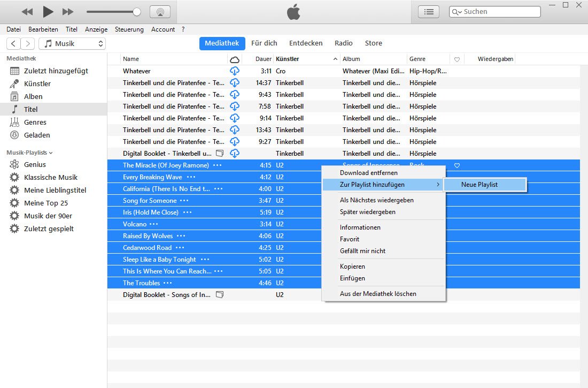Sort by the Album column header
This screenshot has height=388, width=588.
pos(373,59)
